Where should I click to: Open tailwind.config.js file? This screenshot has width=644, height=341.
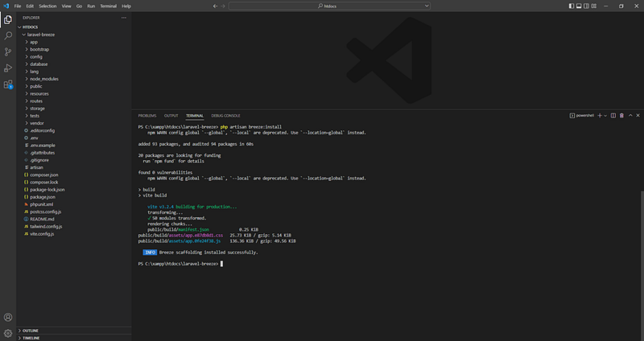[74, 227]
